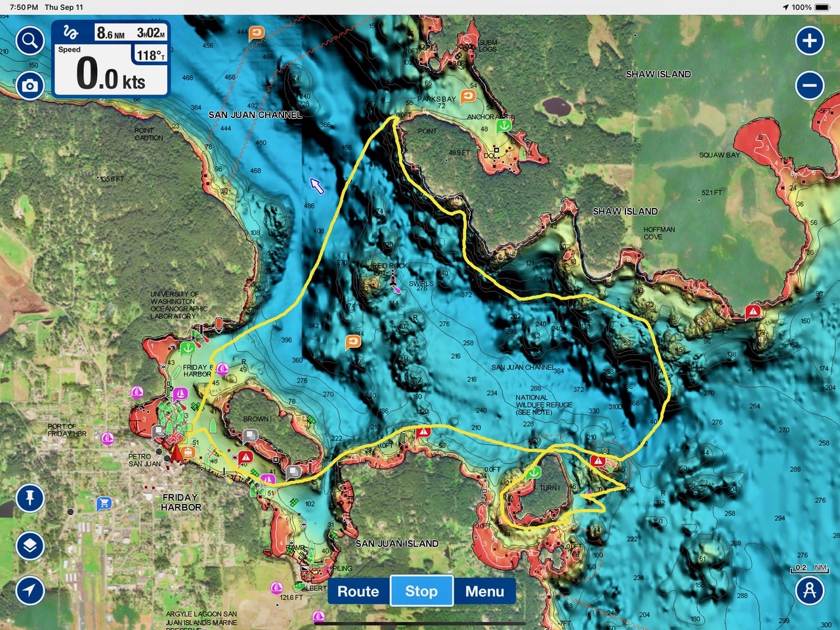Select the blue heading arrow in San Juan Channel
The height and width of the screenshot is (630, 840).
pos(317,186)
